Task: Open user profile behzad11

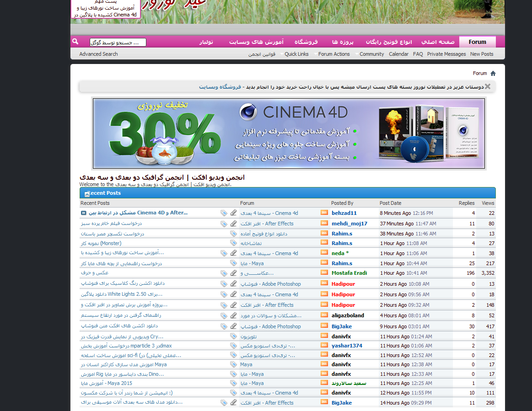Action: (344, 213)
